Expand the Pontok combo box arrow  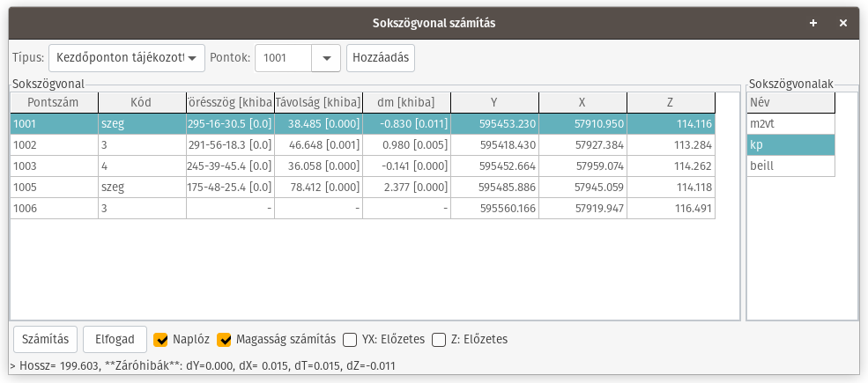(326, 58)
